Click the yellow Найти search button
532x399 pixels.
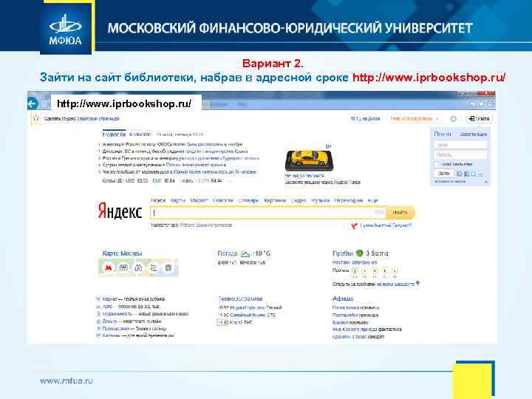coord(400,212)
